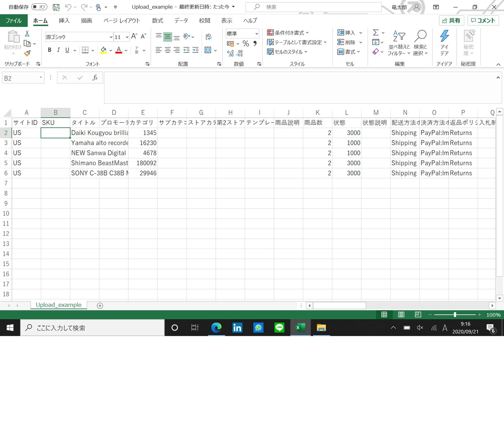
Task: Click the Decrease Font Size icon
Action: [143, 37]
